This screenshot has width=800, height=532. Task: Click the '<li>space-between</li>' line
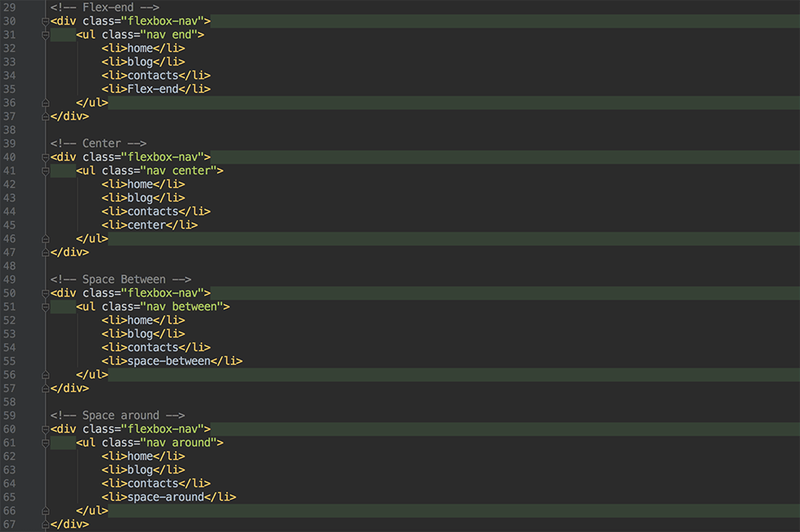pyautogui.click(x=172, y=361)
